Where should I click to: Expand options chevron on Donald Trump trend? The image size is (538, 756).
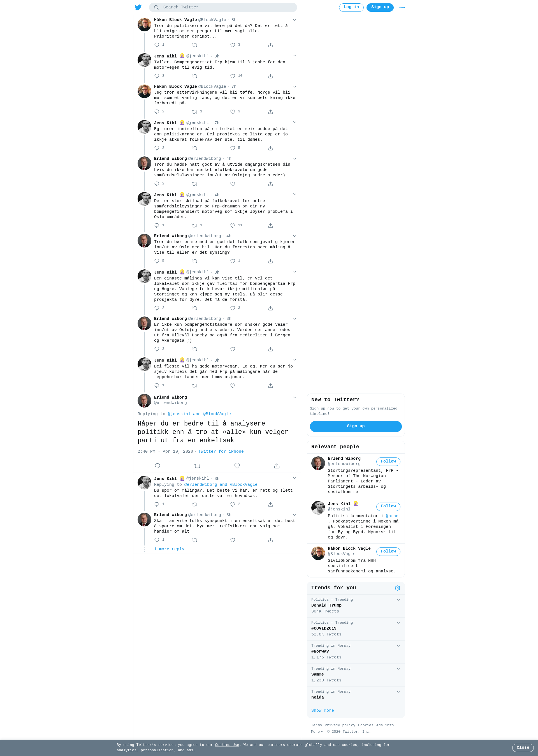(398, 600)
